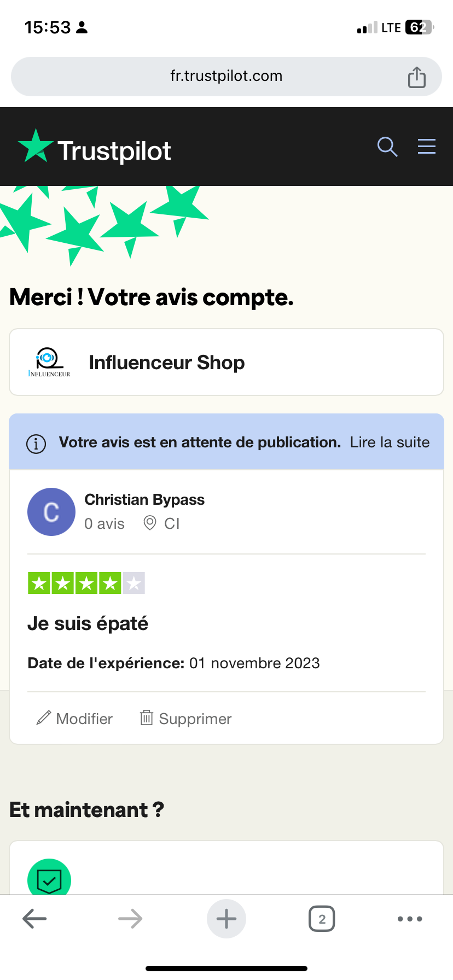Tap the Christian Bypass avatar circle
Image resolution: width=453 pixels, height=980 pixels.
pos(51,512)
